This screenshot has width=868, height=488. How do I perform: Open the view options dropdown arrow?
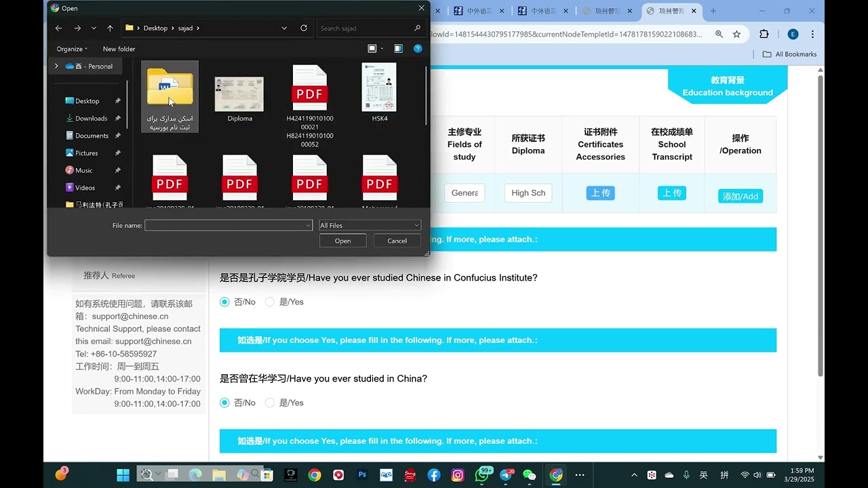click(382, 49)
